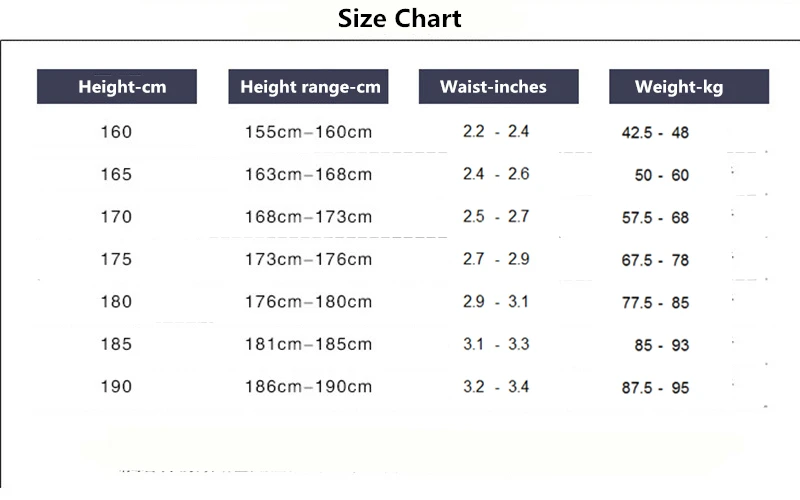Click the 181cm–185cm height range cell
Screen dimensions: 800x500
click(x=308, y=344)
